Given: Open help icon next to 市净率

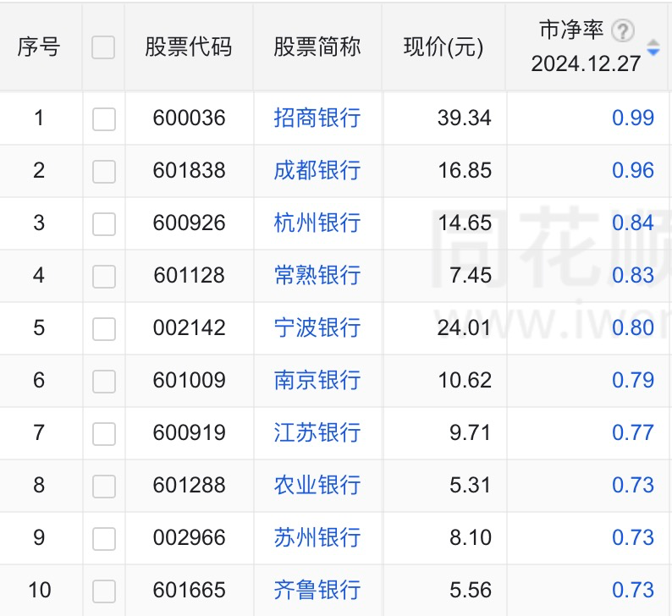Looking at the screenshot, I should click(x=623, y=30).
